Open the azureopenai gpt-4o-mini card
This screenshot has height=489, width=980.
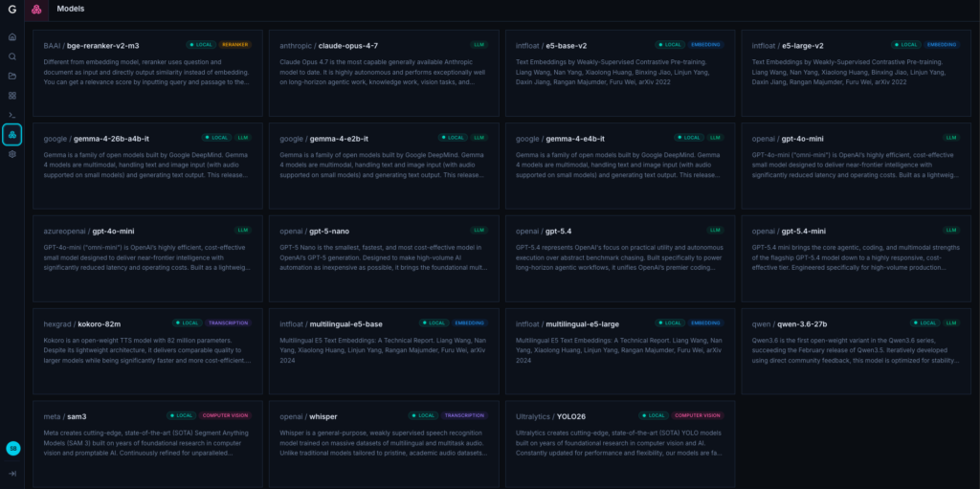click(x=147, y=258)
